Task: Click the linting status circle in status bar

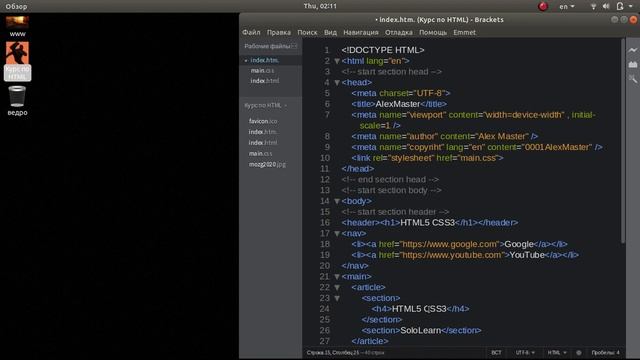Action: click(578, 353)
